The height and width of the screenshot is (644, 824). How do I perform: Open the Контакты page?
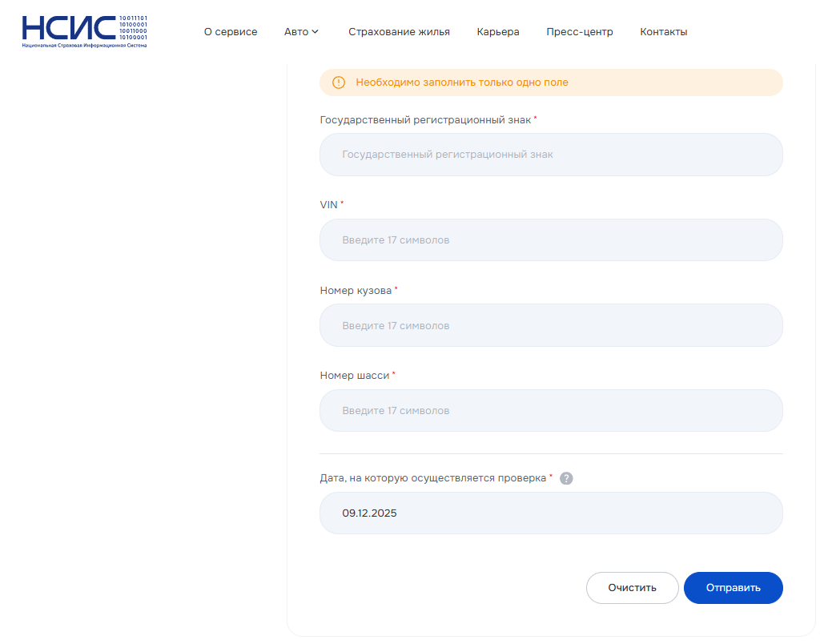pyautogui.click(x=663, y=32)
